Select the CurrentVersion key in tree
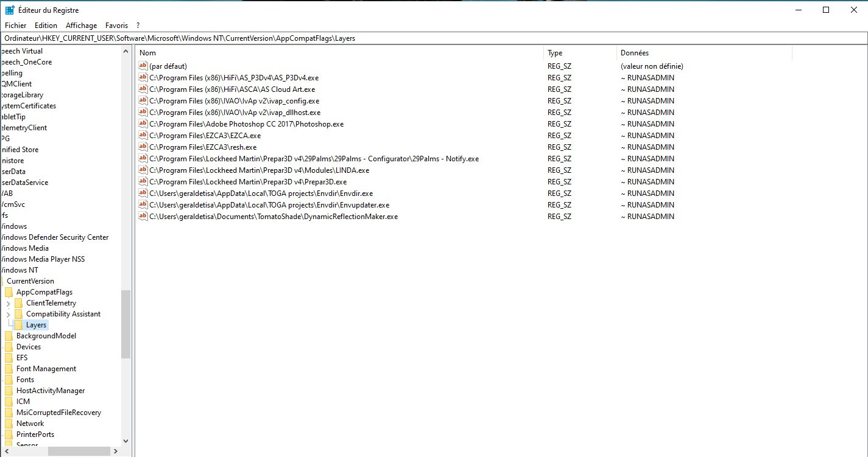Viewport: 868px width, 457px height. (30, 281)
